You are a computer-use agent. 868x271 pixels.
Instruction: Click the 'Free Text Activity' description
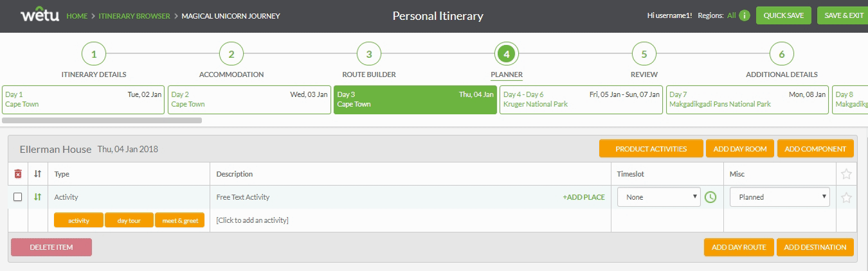(x=243, y=197)
